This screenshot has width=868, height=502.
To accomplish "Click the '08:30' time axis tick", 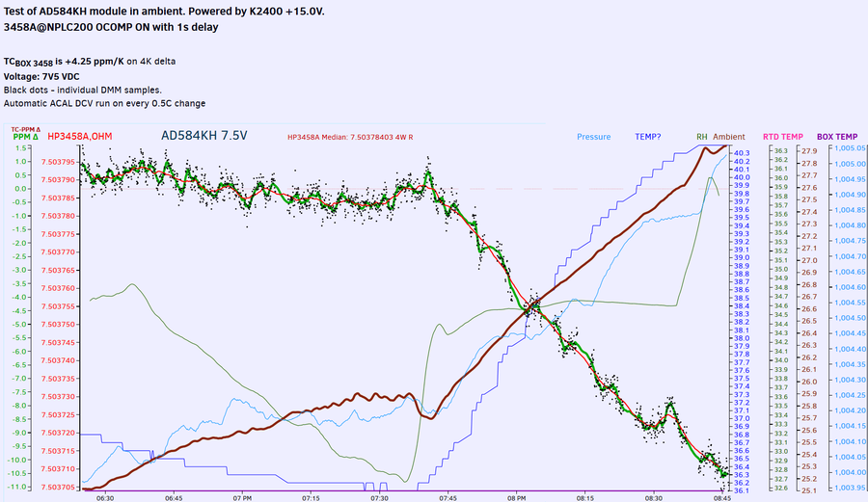I will tap(654, 498).
